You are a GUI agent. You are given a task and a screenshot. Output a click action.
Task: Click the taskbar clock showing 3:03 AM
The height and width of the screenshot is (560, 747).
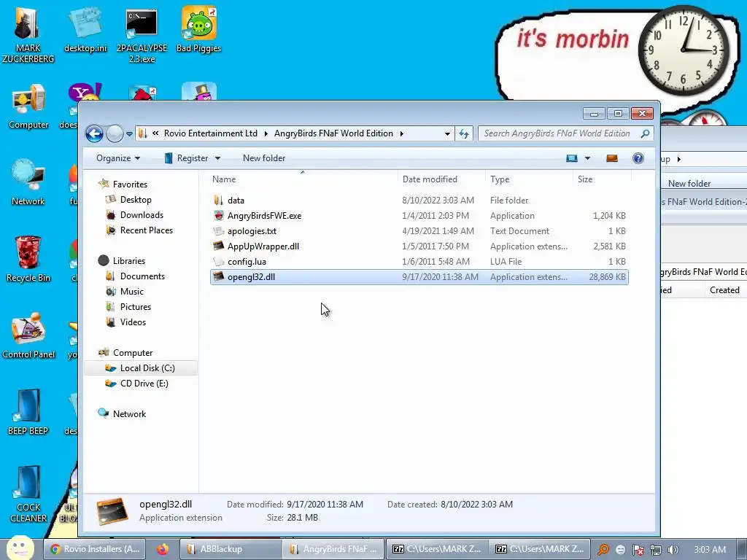[710, 550]
